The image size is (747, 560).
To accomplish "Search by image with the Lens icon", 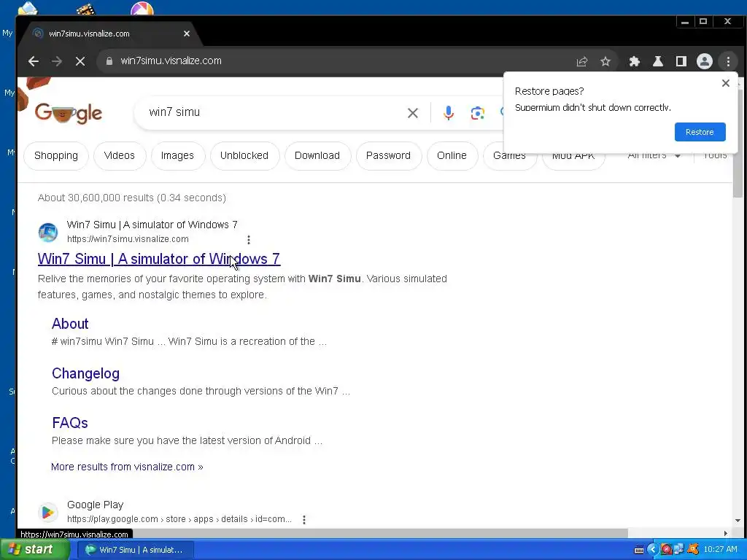I will 477,113.
